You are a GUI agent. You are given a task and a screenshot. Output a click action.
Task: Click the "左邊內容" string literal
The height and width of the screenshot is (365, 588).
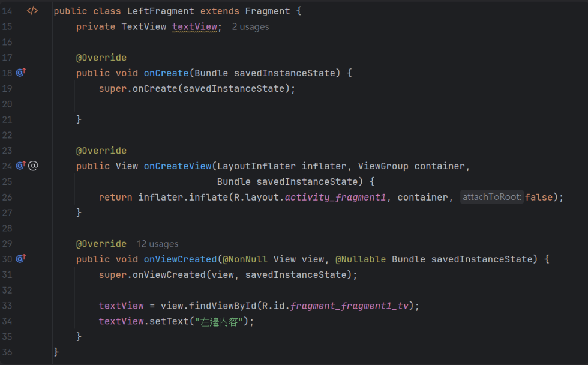tap(219, 322)
